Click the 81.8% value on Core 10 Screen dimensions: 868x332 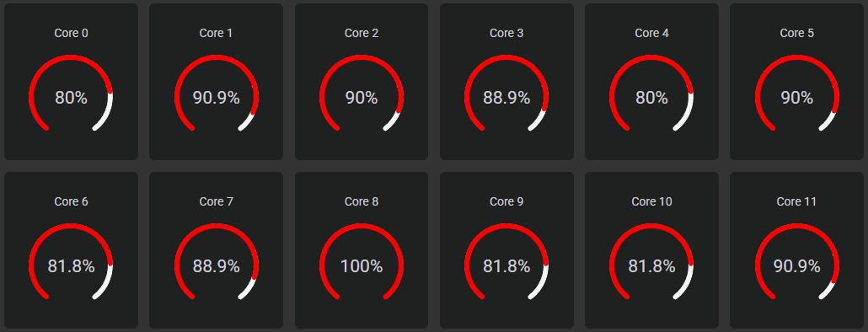651,267
